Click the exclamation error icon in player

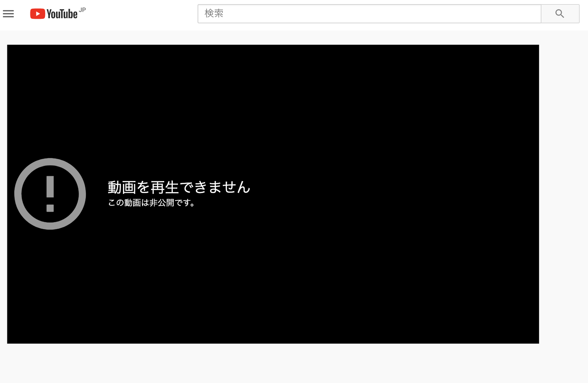point(50,194)
